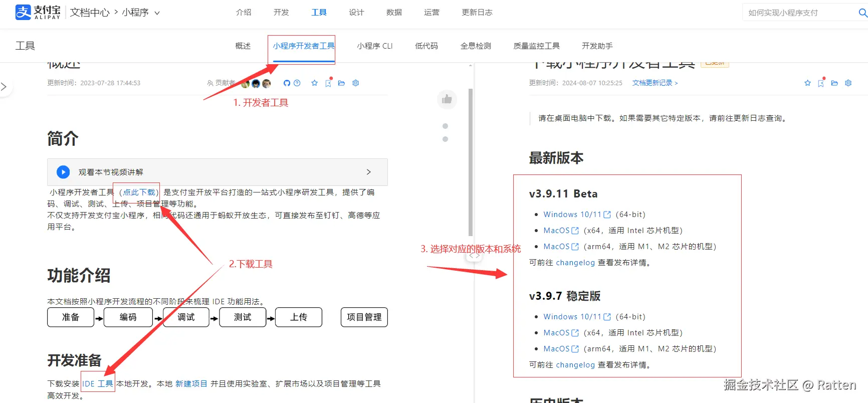The image size is (868, 403).
Task: Select the 概述 sub-tab
Action: tap(243, 46)
